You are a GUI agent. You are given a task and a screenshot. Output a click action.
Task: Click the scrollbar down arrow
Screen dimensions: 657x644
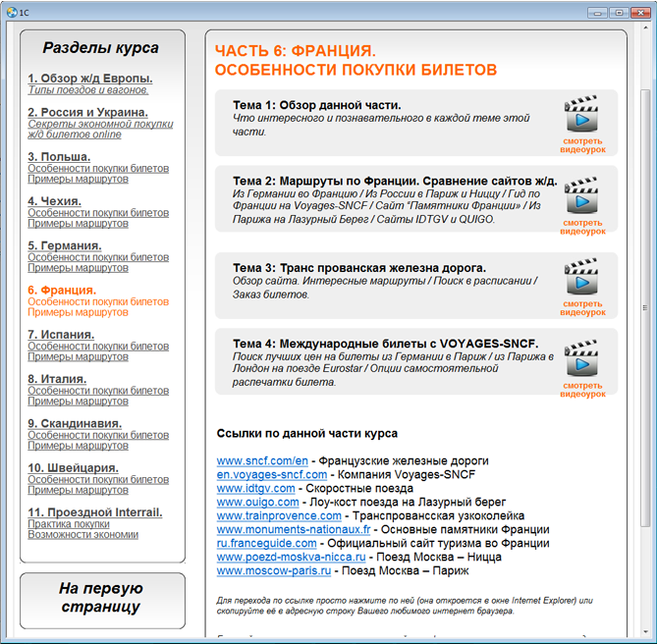pos(645,632)
